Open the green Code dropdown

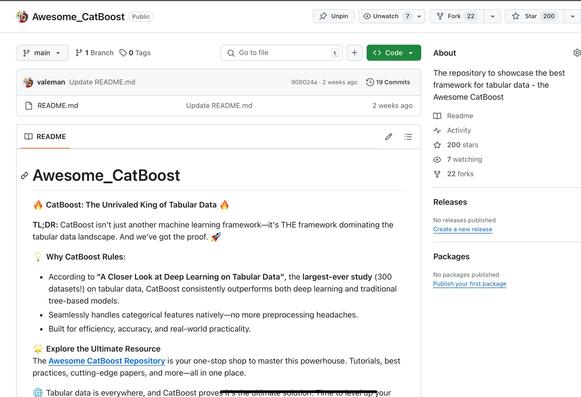coord(394,53)
